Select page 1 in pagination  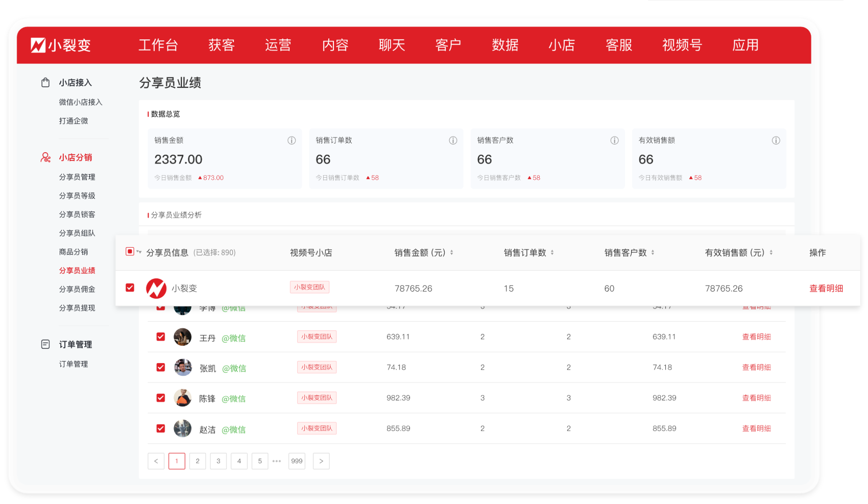point(177,461)
